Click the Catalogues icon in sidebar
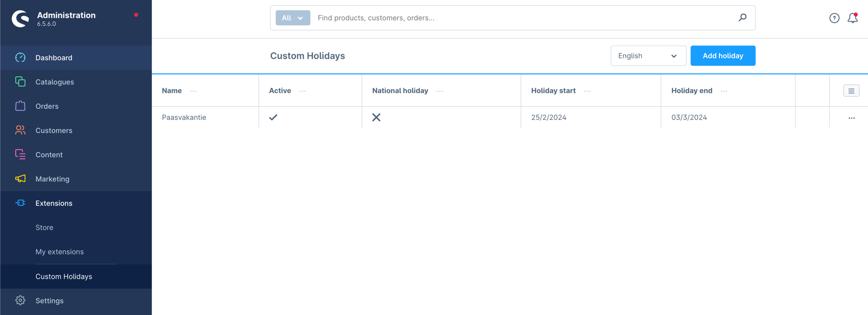The image size is (868, 315). pos(20,81)
